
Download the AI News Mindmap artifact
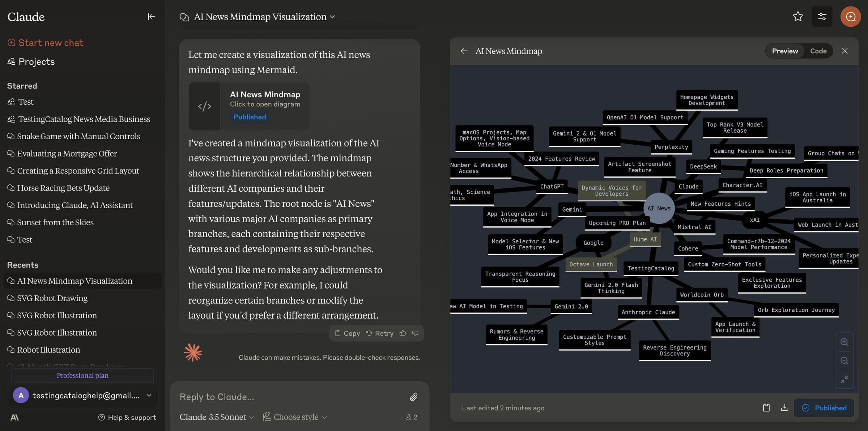(785, 407)
